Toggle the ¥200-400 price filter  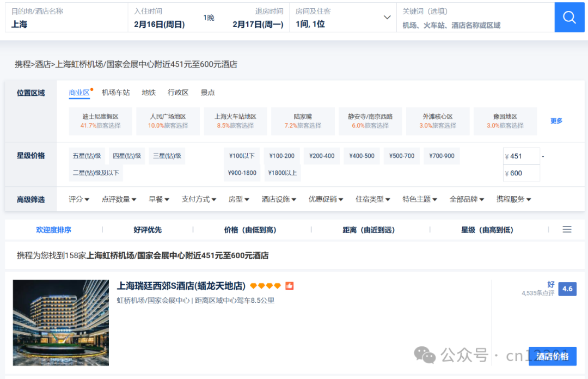pyautogui.click(x=322, y=156)
